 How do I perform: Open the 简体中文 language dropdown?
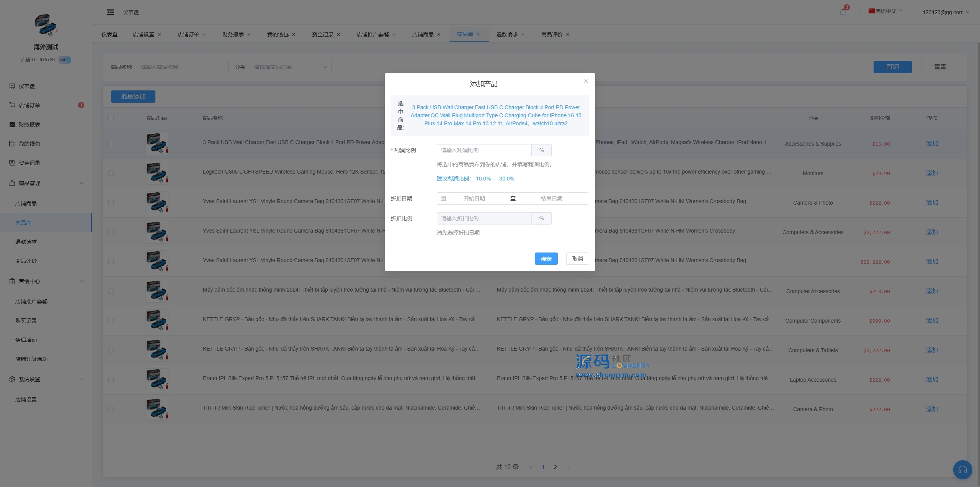[885, 11]
